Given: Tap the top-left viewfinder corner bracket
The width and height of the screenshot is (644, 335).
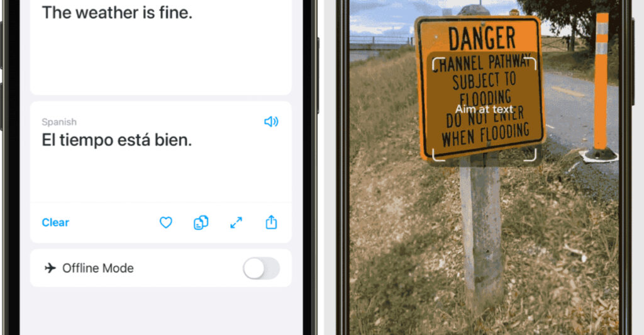Looking at the screenshot, I should [x=438, y=63].
